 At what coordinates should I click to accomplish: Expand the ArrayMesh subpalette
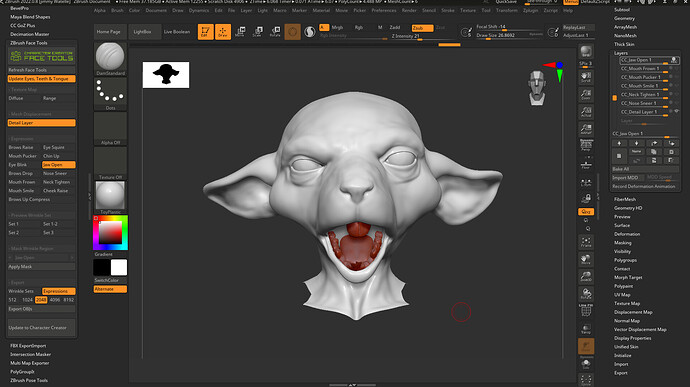coord(625,27)
